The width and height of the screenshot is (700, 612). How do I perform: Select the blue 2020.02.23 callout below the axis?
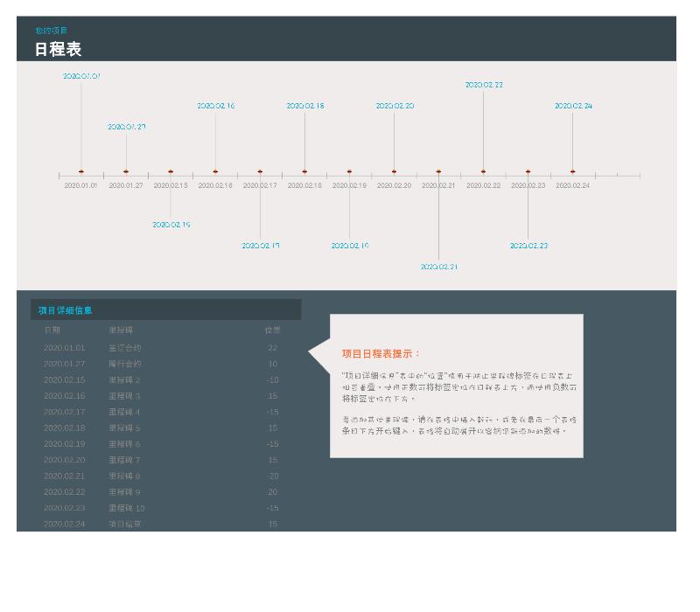tap(529, 246)
